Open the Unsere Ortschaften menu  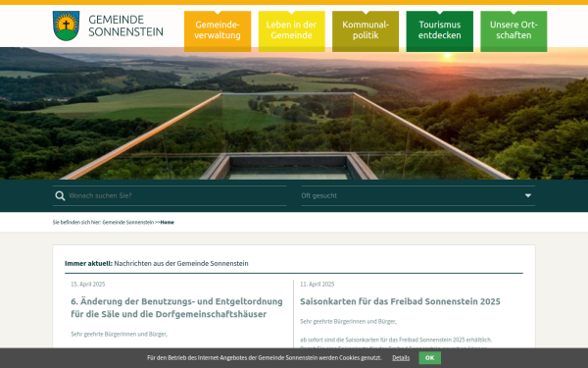[514, 31]
